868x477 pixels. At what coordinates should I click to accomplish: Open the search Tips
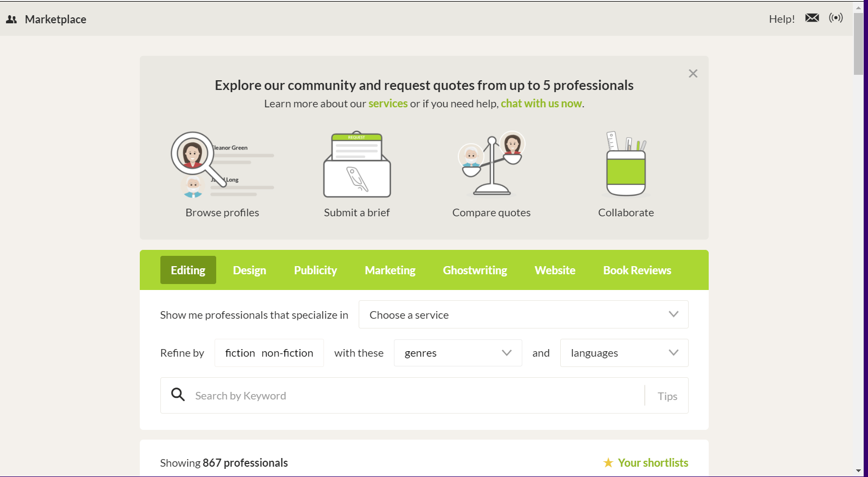point(667,396)
